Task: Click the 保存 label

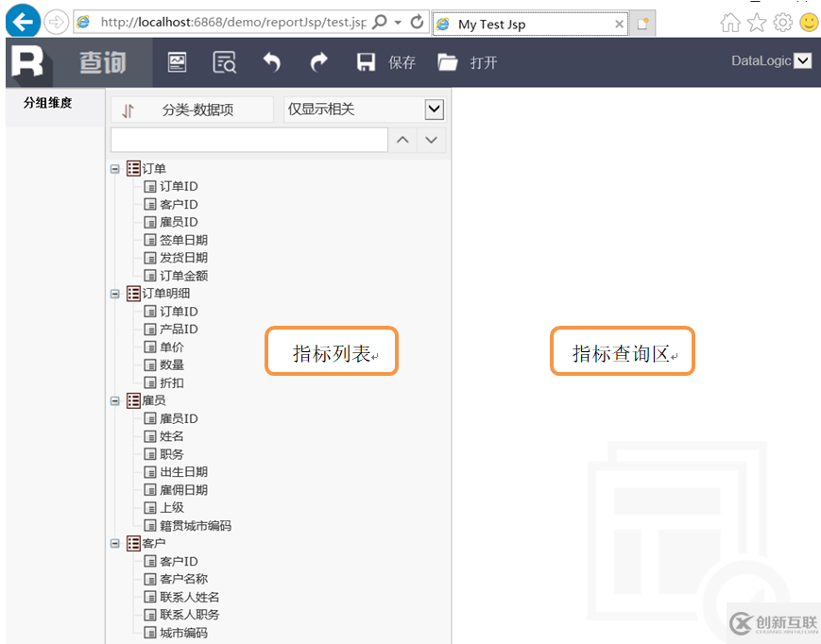Action: (x=402, y=62)
